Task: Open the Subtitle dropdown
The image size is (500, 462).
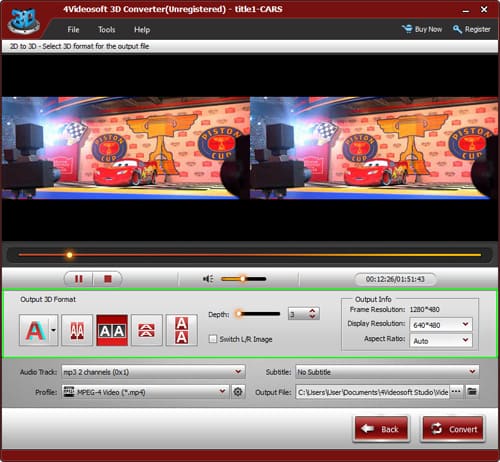Action: (x=387, y=372)
